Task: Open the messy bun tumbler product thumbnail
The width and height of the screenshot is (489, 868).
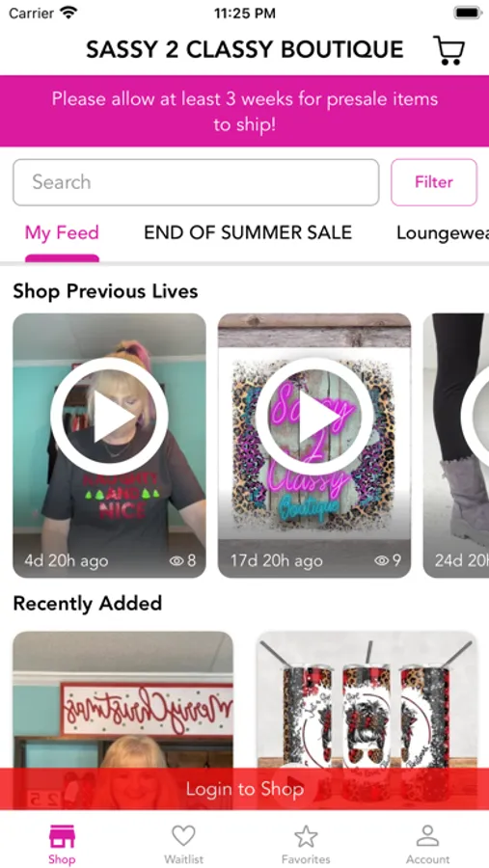Action: pyautogui.click(x=367, y=720)
